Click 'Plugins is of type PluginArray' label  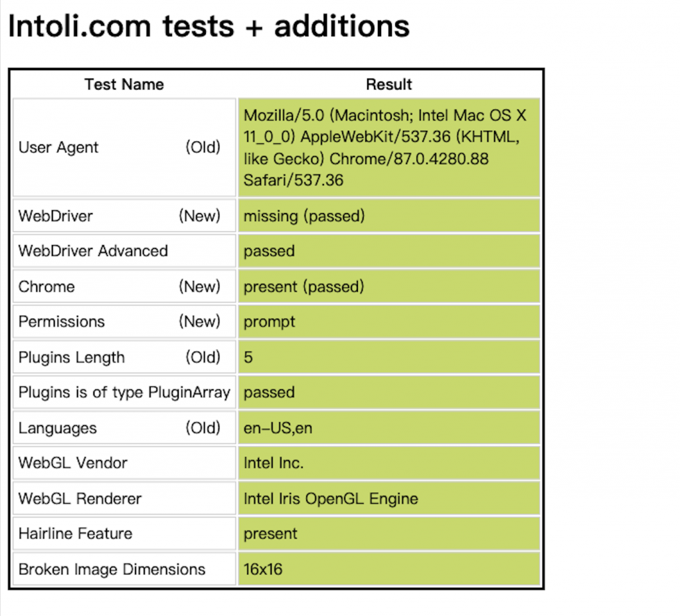point(124,392)
